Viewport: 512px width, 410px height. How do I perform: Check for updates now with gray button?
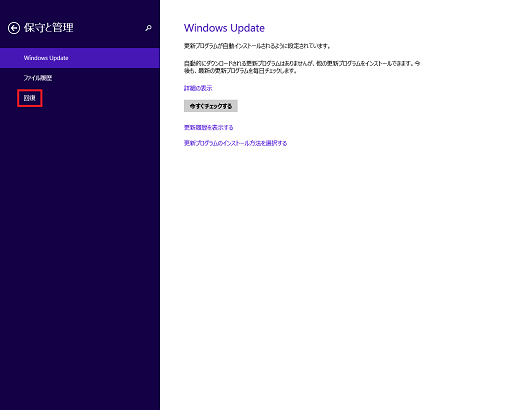tap(211, 106)
